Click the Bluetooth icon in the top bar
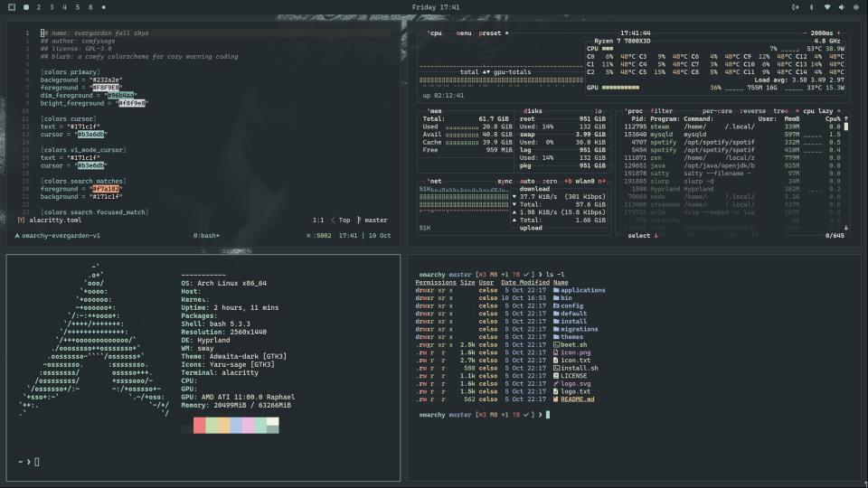 tap(811, 7)
